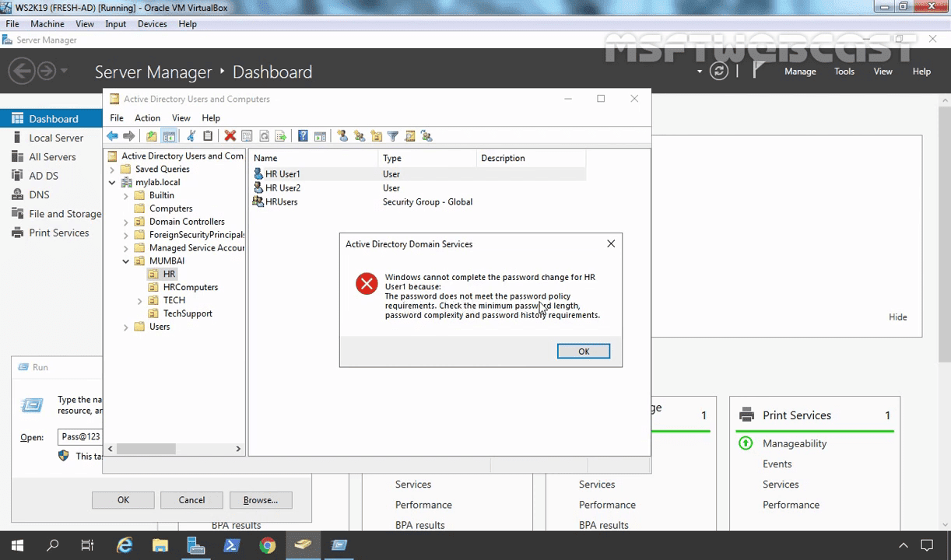Click the Show/Hide Action Pane icon
This screenshot has height=560, width=951.
pyautogui.click(x=320, y=136)
